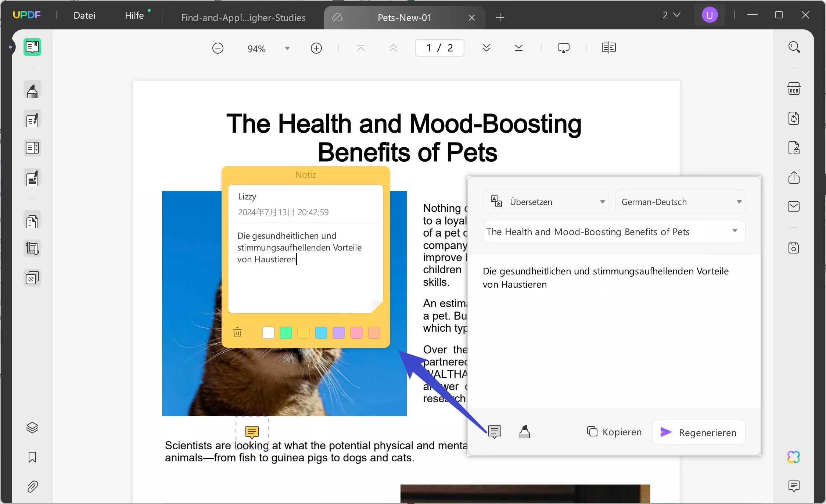Insert translation as sticky note icon
Screen dimensions: 826x504
tap(495, 432)
